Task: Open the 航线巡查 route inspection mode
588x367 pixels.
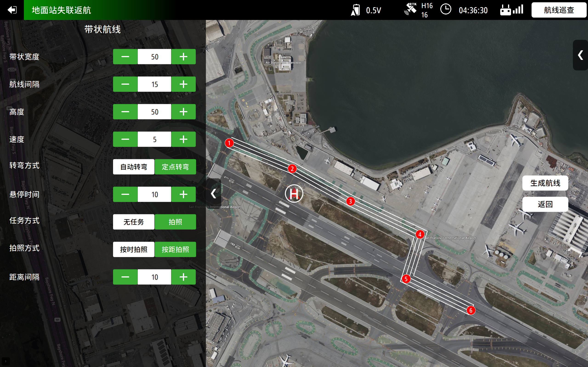Action: pyautogui.click(x=559, y=10)
